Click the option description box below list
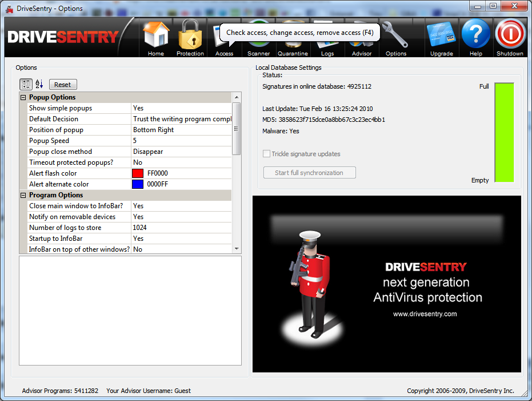The height and width of the screenshot is (401, 532). pyautogui.click(x=130, y=311)
